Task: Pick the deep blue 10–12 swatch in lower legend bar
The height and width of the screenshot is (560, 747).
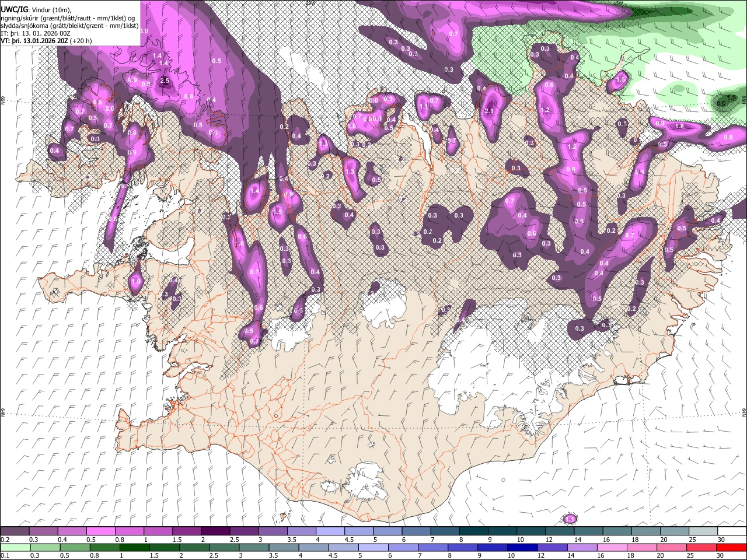Action: tap(523, 547)
